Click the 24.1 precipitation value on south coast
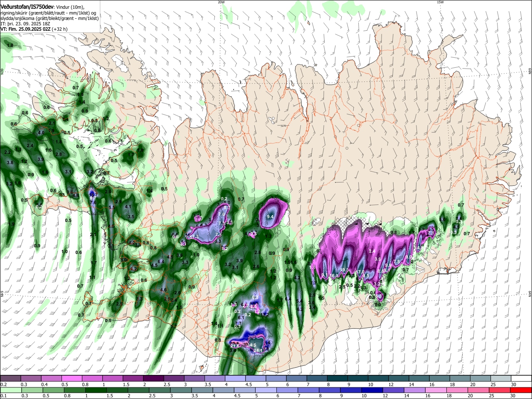 [x=258, y=350]
